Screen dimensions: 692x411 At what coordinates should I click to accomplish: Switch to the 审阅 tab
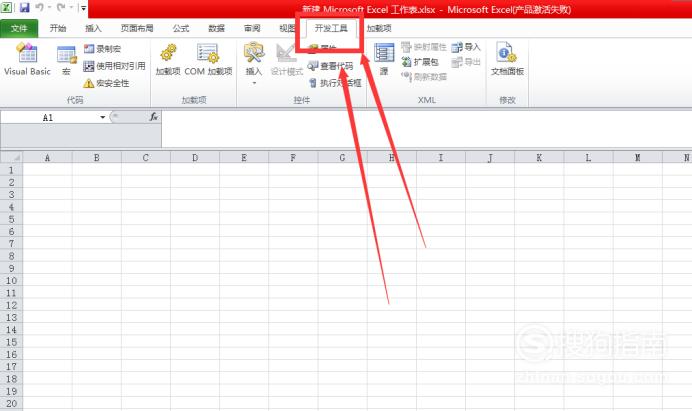(x=252, y=28)
